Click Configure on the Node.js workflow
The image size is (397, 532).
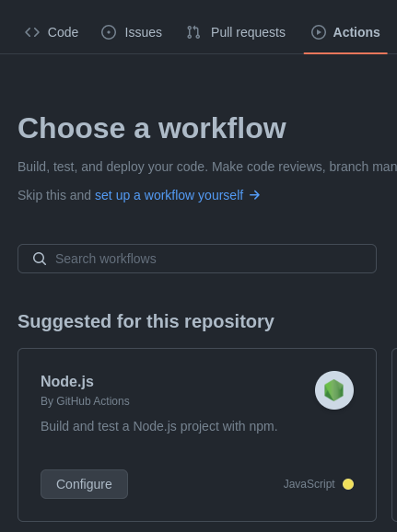[x=84, y=484]
